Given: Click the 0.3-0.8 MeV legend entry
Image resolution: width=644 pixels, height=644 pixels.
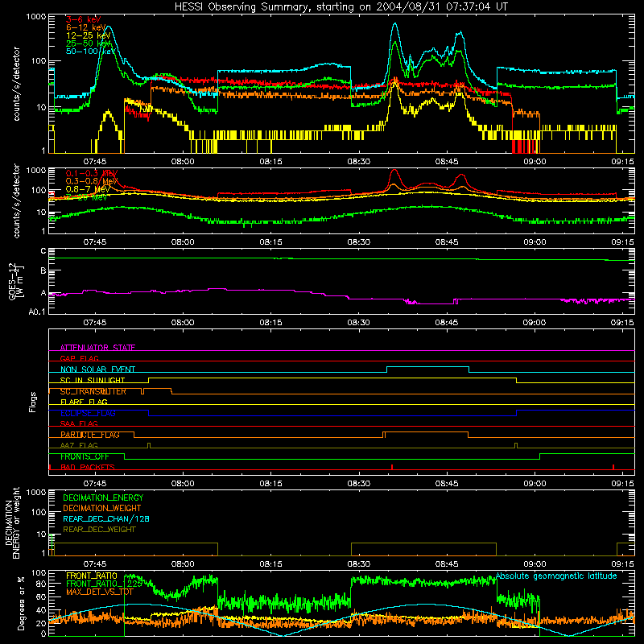Looking at the screenshot, I should point(91,182).
